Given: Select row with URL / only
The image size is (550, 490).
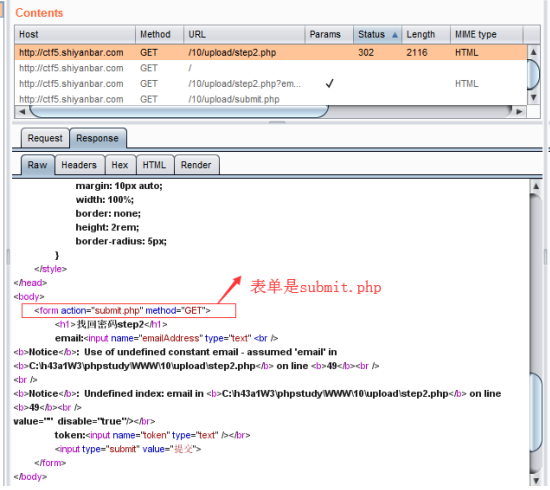Looking at the screenshot, I should click(x=270, y=68).
